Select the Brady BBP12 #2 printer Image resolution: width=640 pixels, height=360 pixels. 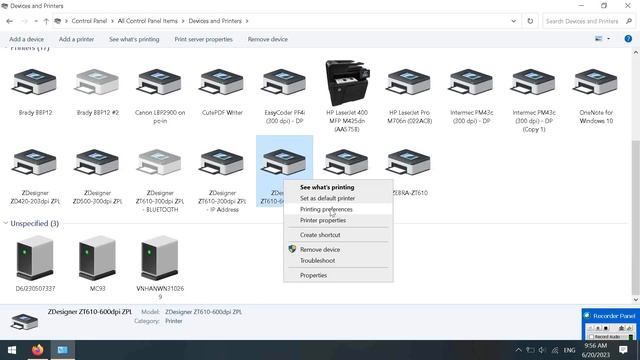pyautogui.click(x=97, y=92)
